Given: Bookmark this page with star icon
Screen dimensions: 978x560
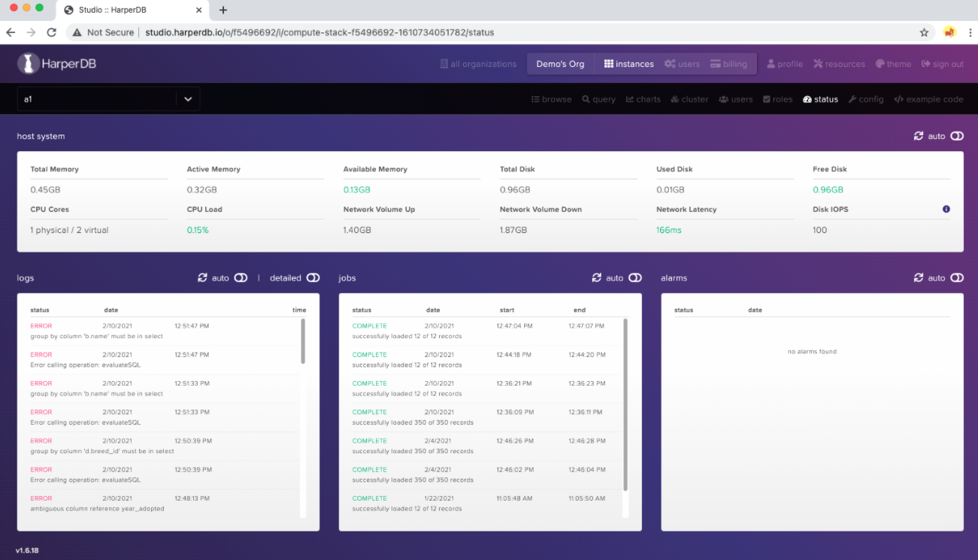Looking at the screenshot, I should point(924,32).
